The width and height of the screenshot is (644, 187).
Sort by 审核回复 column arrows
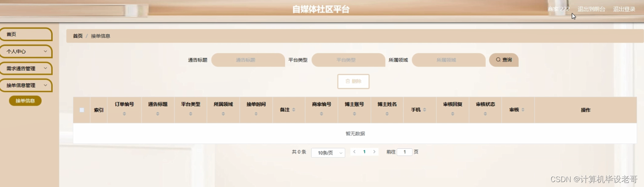[x=453, y=114]
